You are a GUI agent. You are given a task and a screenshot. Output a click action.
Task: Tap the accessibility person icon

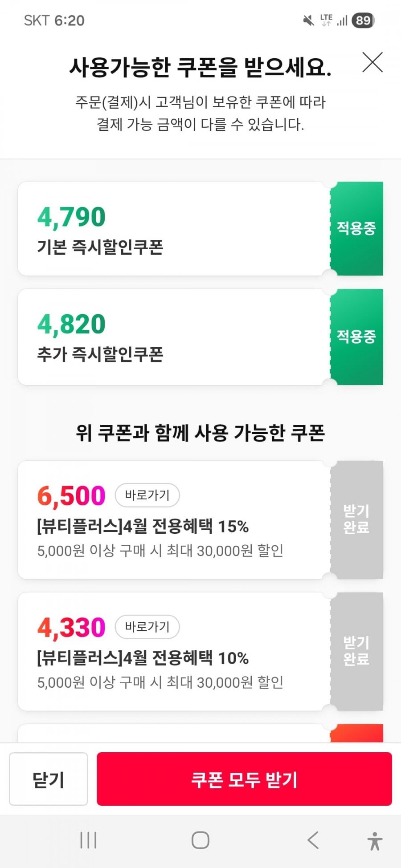pyautogui.click(x=375, y=841)
